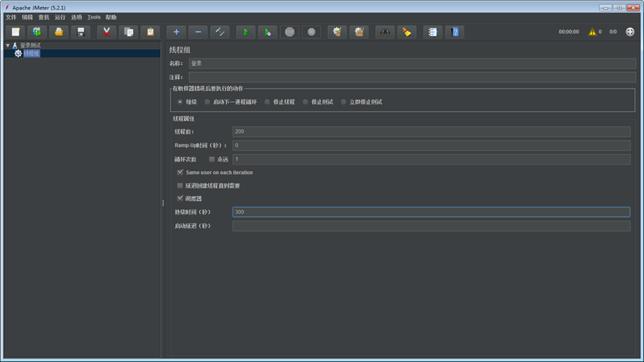
Task: Enable the 延迟创建线程直到需要 checkbox
Action: (x=180, y=185)
